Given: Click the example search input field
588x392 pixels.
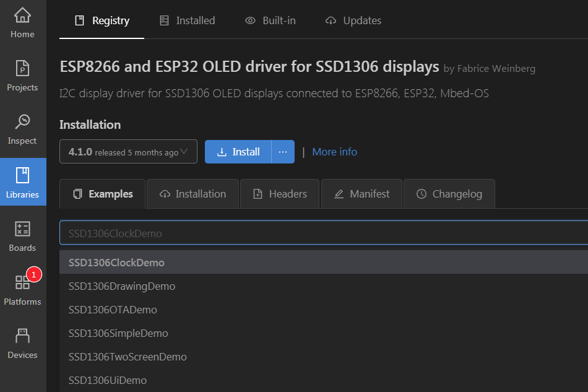Looking at the screenshot, I should tap(324, 233).
